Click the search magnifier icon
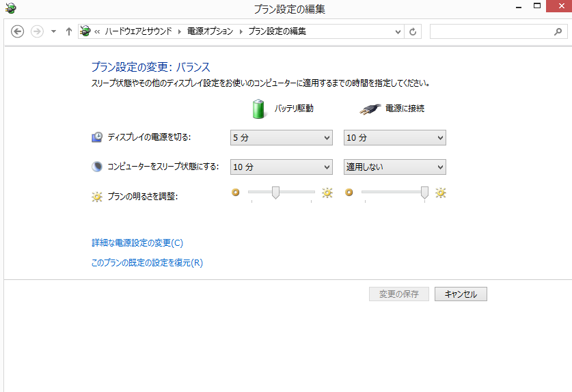This screenshot has height=392, width=572. pos(557,31)
